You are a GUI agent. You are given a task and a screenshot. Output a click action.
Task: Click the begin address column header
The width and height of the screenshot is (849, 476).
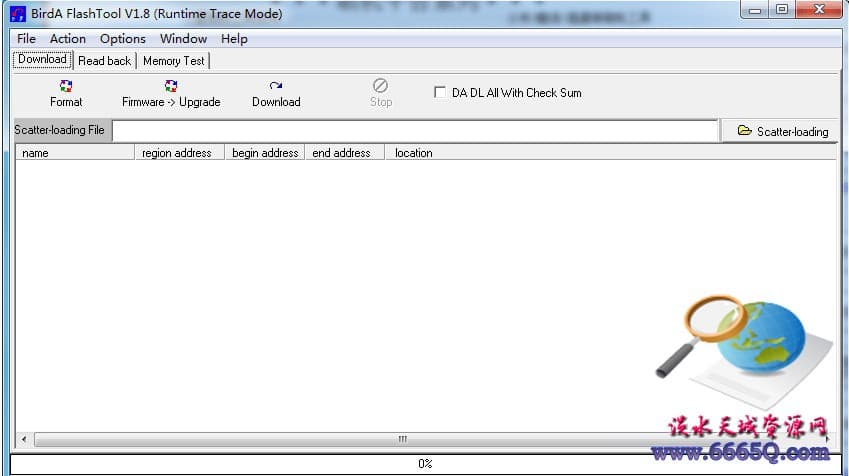click(x=265, y=153)
